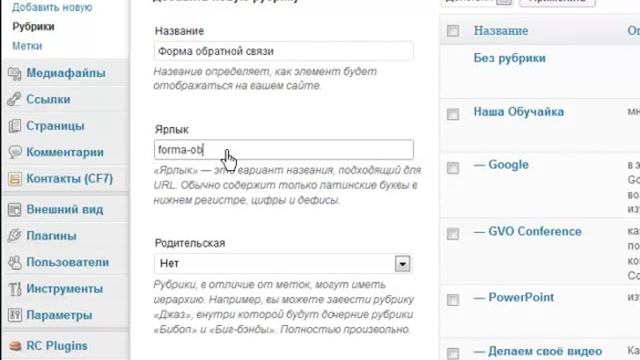Open Добавить новую submenu item
640x360 pixels.
pyautogui.click(x=52, y=7)
